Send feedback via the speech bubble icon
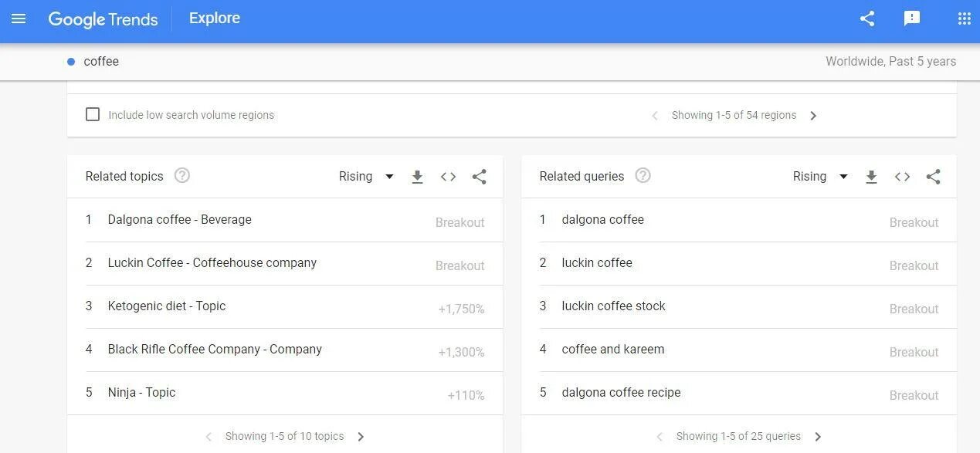The width and height of the screenshot is (980, 453). click(x=912, y=19)
